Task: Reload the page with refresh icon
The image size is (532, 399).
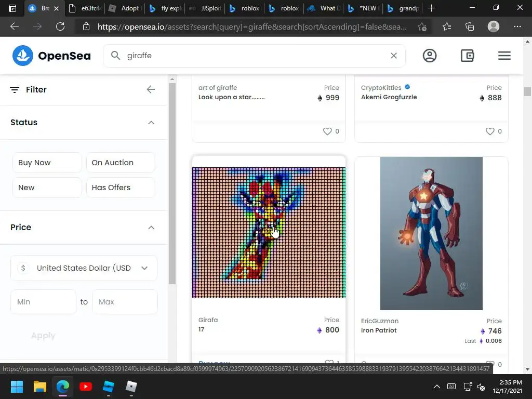Action: (60, 26)
